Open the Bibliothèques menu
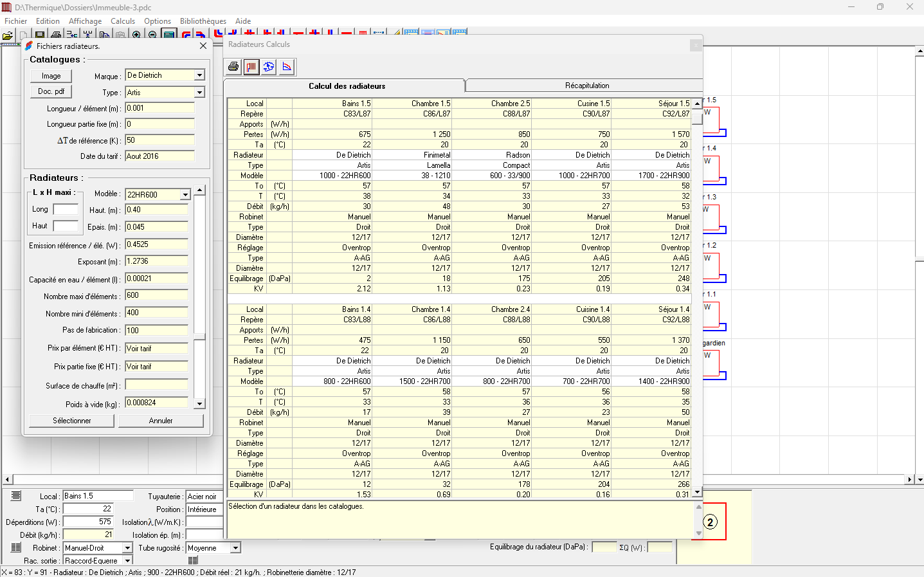The height and width of the screenshot is (577, 924). tap(203, 21)
